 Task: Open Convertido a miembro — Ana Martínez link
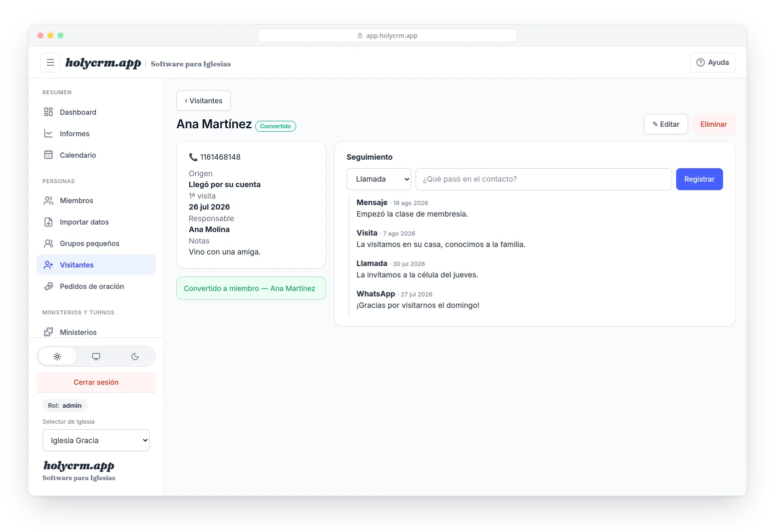coord(251,288)
